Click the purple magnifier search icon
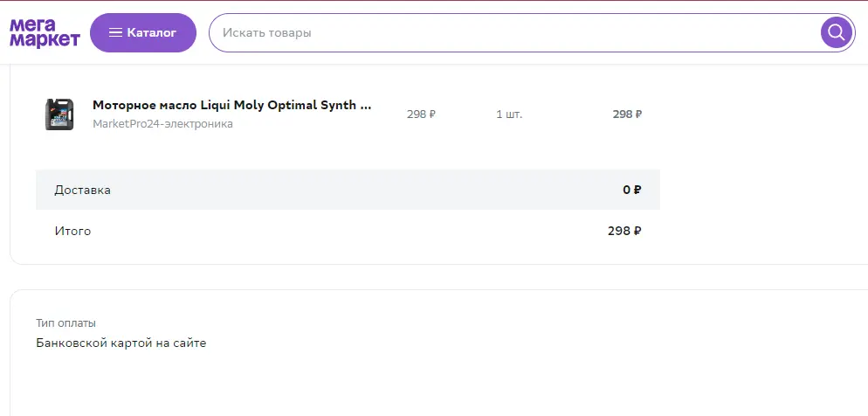 [x=837, y=32]
